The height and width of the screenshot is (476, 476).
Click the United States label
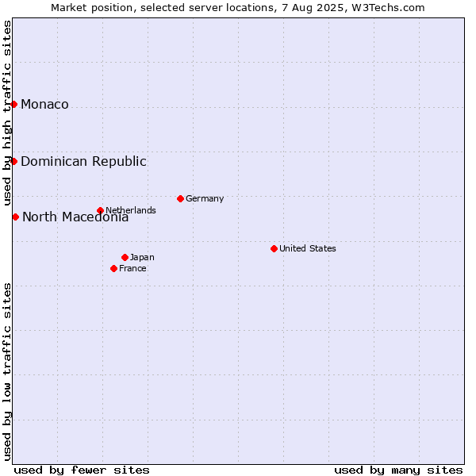tap(308, 248)
